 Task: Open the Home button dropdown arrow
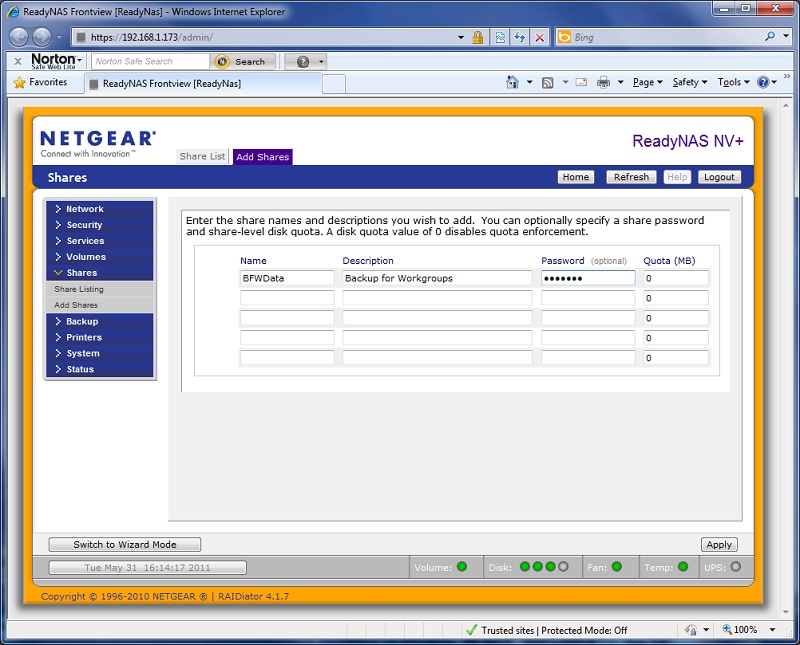(x=530, y=82)
